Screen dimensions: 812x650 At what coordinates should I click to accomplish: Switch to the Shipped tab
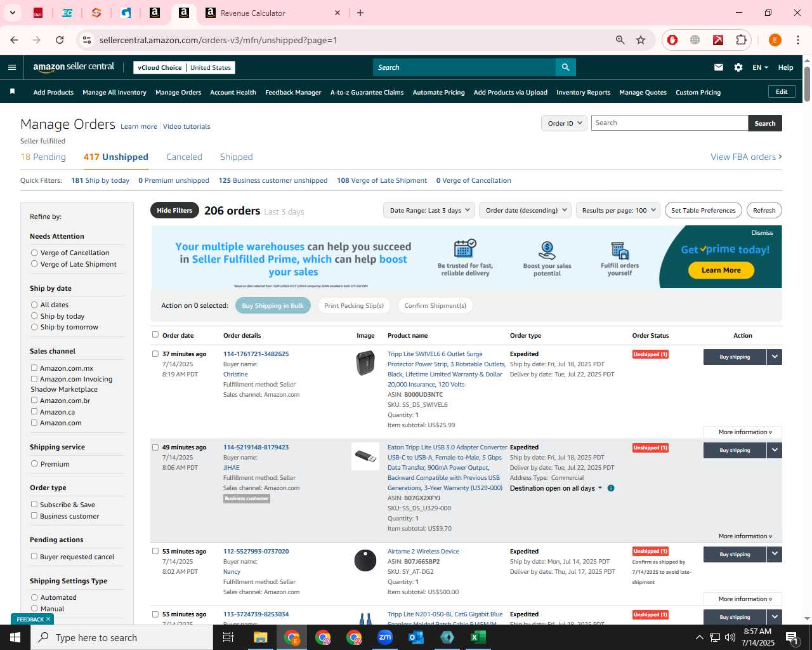pyautogui.click(x=236, y=157)
